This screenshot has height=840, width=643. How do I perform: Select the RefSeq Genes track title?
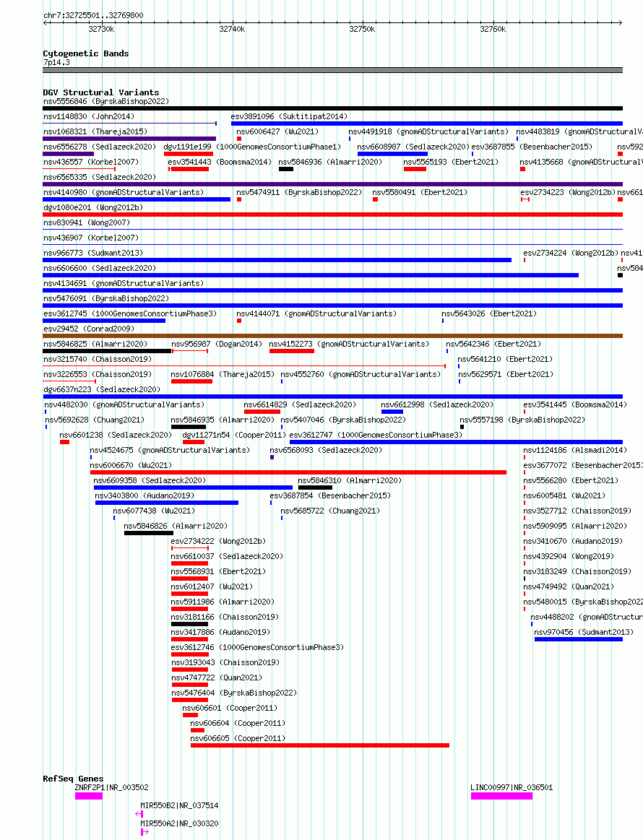(x=73, y=779)
